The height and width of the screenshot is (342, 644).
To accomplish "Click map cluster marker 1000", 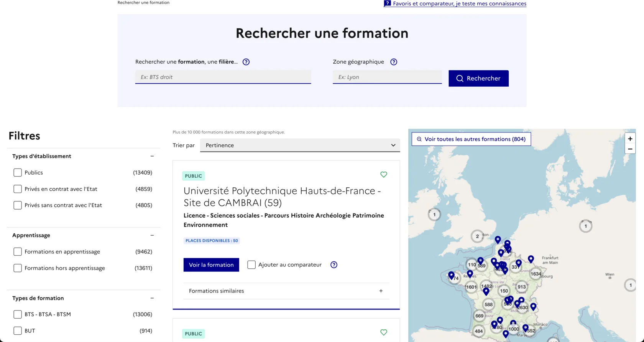I will point(514,329).
